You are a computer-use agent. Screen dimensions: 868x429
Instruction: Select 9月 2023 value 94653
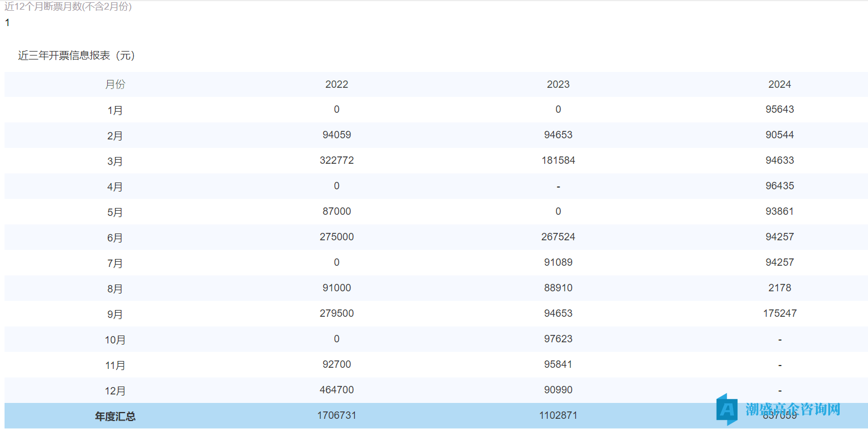pos(558,313)
